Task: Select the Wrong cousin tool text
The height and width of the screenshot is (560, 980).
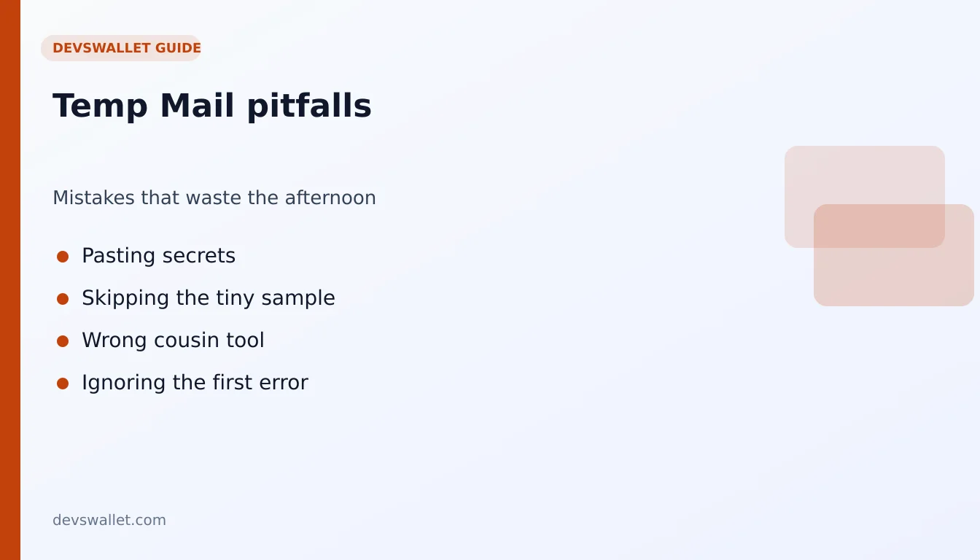Action: pos(173,341)
